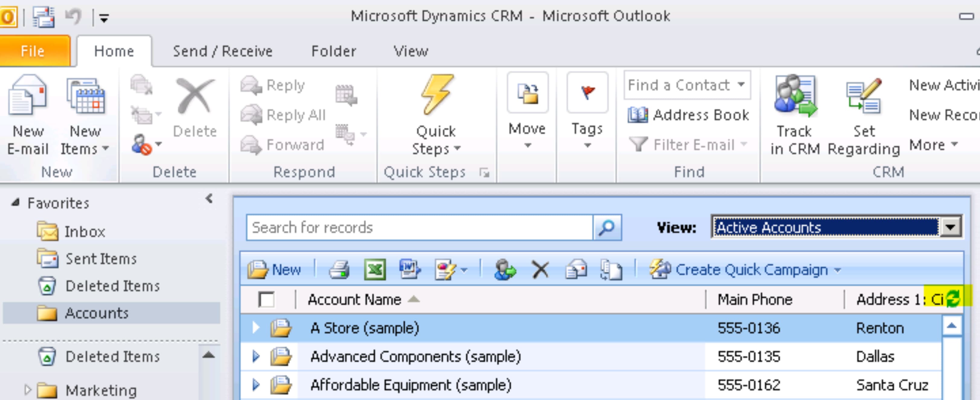Open the Customize Quick Access Toolbar dropdown
The height and width of the screenshot is (400, 980).
[104, 17]
